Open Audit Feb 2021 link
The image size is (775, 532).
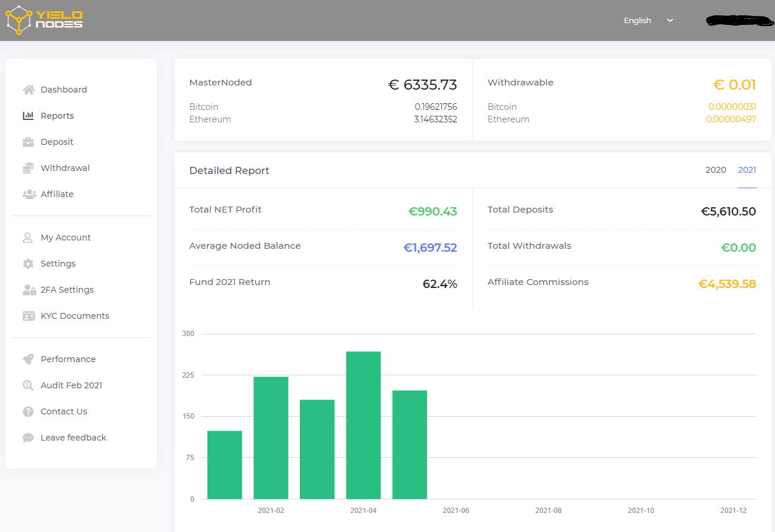[71, 385]
